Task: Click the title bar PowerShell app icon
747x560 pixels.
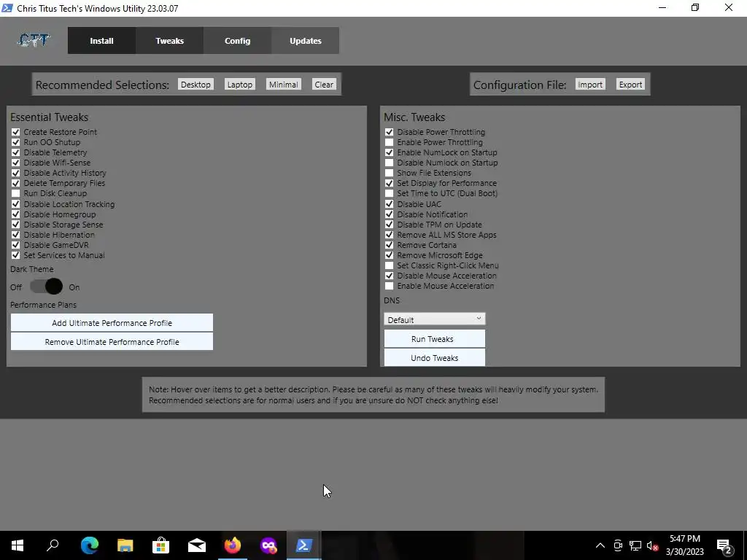Action: click(x=7, y=8)
